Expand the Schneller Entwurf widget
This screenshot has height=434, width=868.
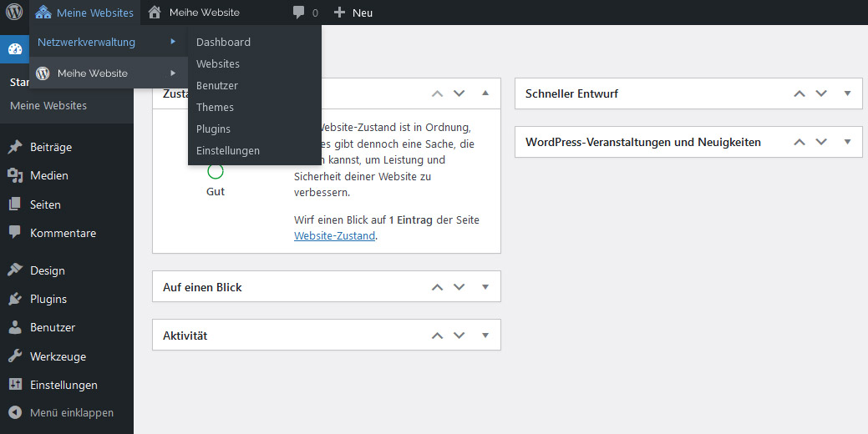pos(847,93)
